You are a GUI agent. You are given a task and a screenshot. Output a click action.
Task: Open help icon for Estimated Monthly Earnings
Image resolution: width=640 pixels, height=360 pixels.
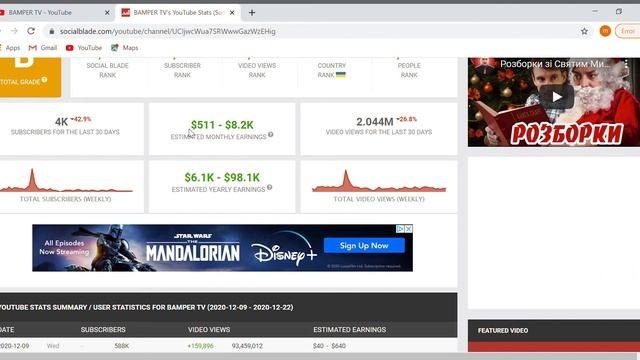(x=270, y=135)
